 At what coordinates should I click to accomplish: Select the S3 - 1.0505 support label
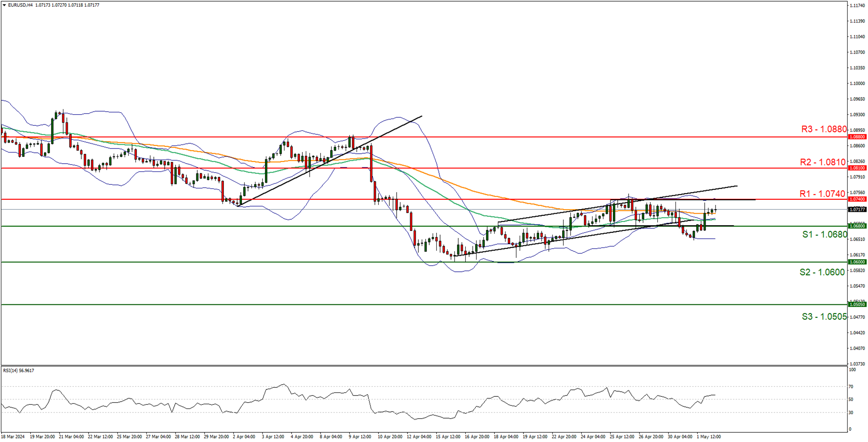(x=824, y=317)
